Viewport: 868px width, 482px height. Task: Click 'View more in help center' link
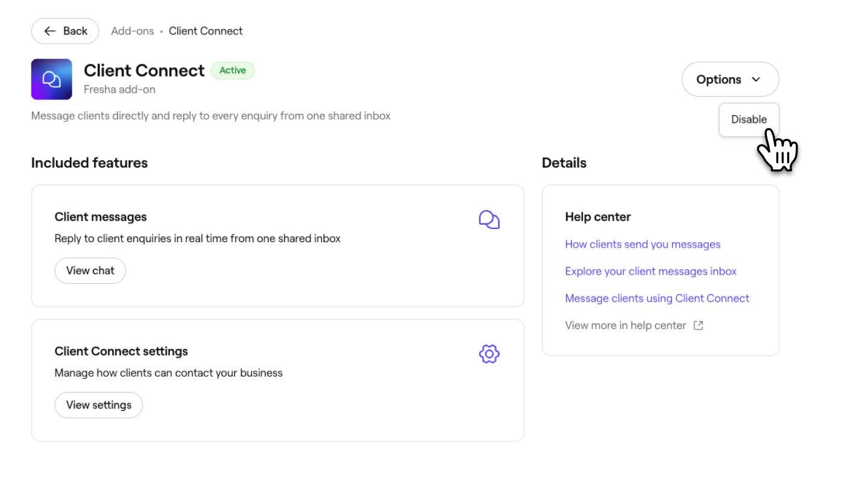tap(626, 325)
